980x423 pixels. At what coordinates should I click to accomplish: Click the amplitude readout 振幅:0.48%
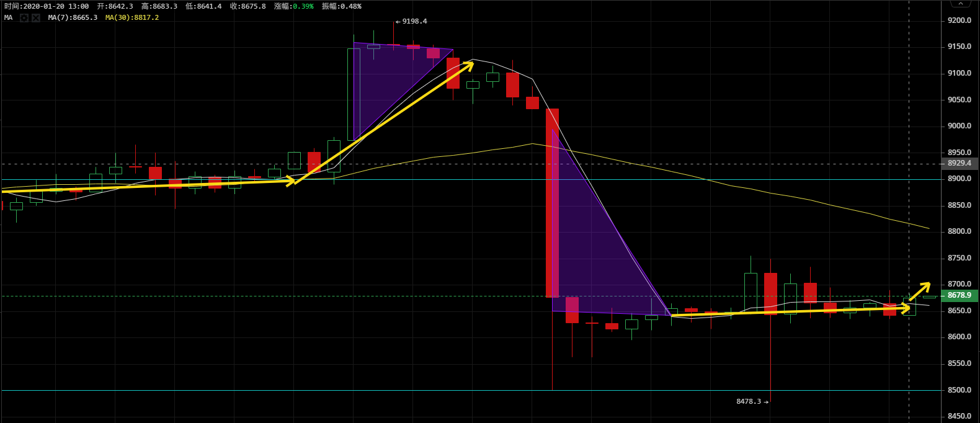point(342,6)
